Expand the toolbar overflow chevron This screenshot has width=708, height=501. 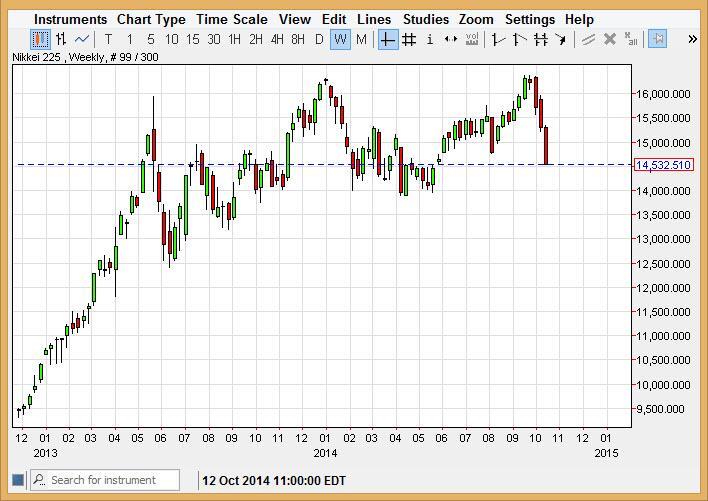click(x=692, y=39)
